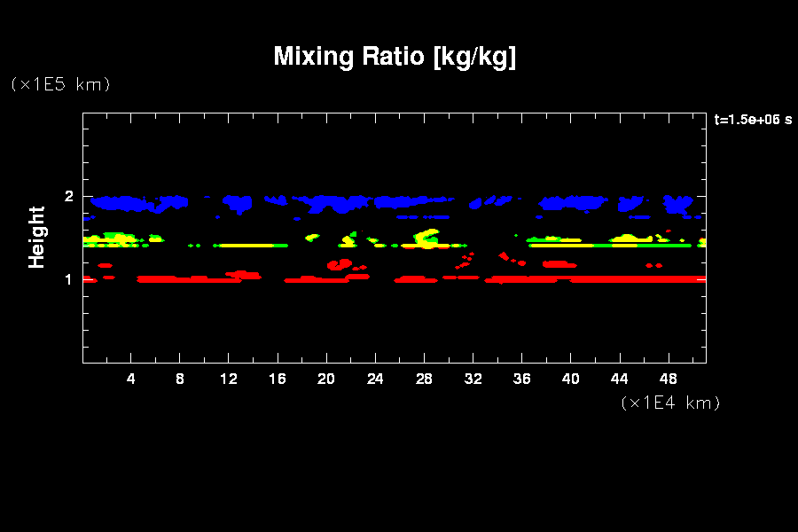798x532 pixels.
Task: Click x-axis tick label 36
Action: (x=521, y=379)
